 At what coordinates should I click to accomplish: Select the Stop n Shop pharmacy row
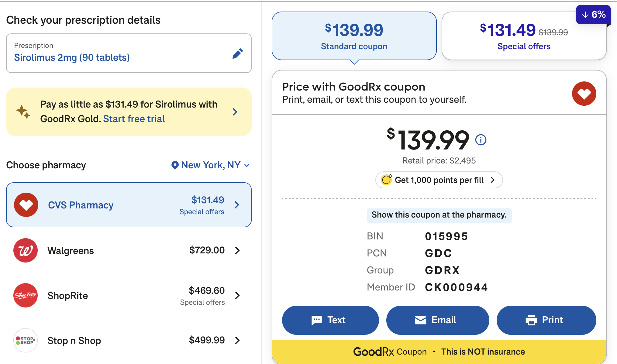pos(128,340)
